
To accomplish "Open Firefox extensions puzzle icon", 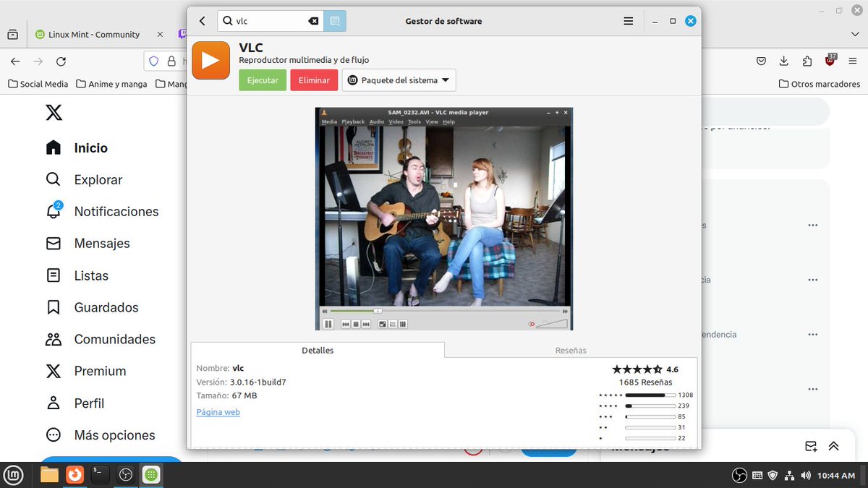I will point(807,61).
